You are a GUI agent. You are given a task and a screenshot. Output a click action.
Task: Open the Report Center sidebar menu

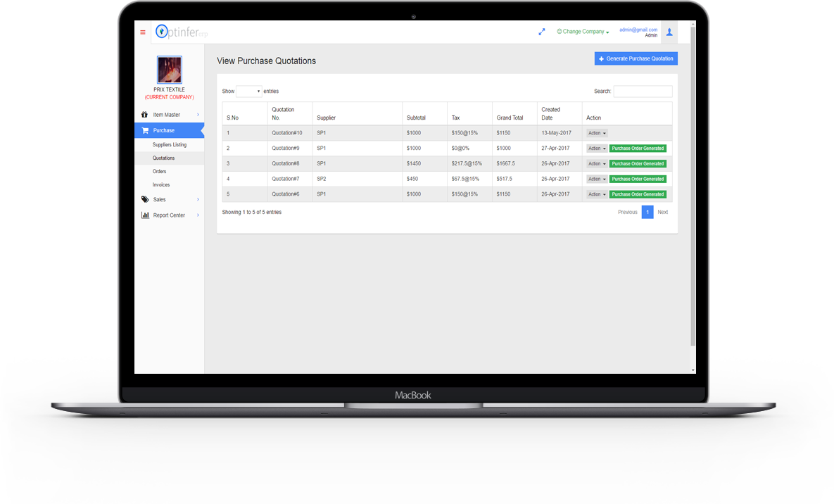tap(169, 215)
